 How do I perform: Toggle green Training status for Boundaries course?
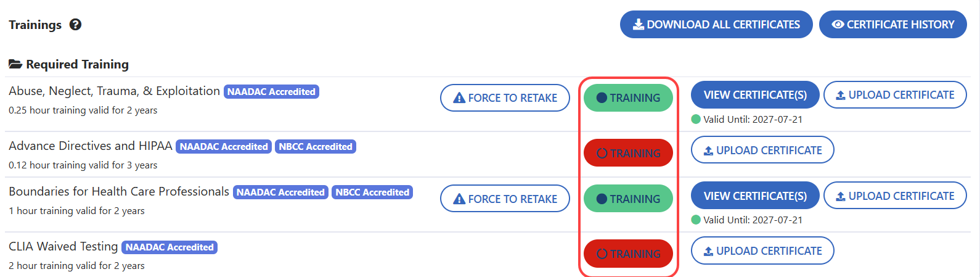coord(628,199)
